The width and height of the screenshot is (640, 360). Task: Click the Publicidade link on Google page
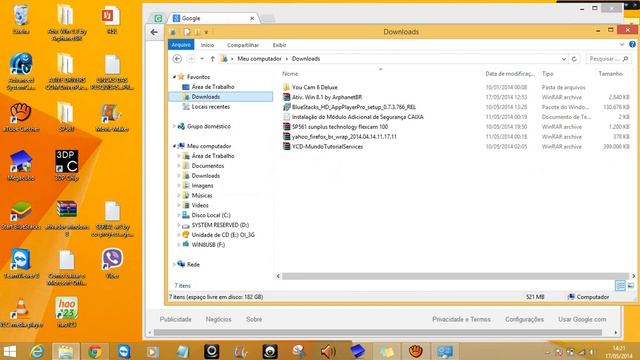coord(176,319)
